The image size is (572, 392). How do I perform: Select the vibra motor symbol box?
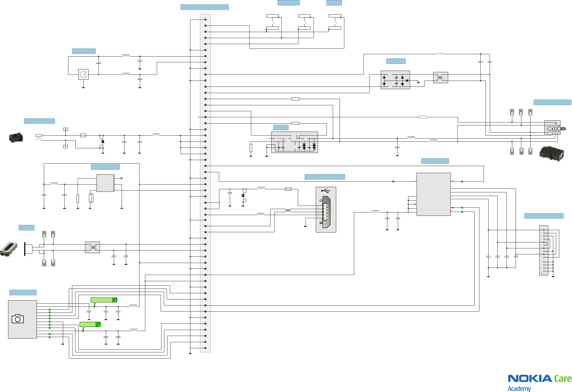83,75
